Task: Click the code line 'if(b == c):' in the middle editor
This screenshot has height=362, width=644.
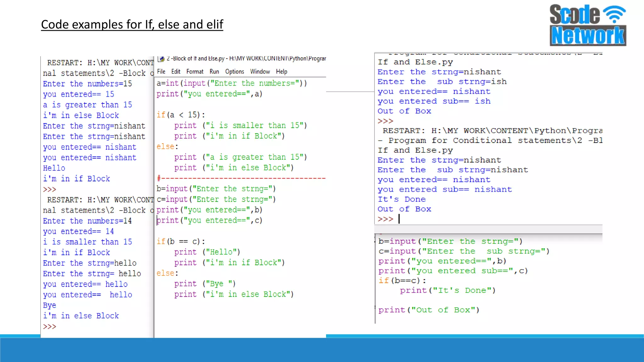Action: (181, 242)
